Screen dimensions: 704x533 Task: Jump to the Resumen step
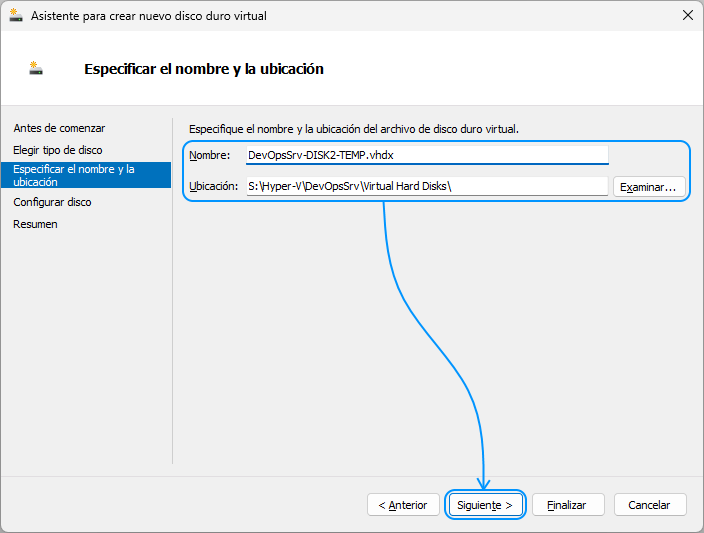[x=35, y=224]
